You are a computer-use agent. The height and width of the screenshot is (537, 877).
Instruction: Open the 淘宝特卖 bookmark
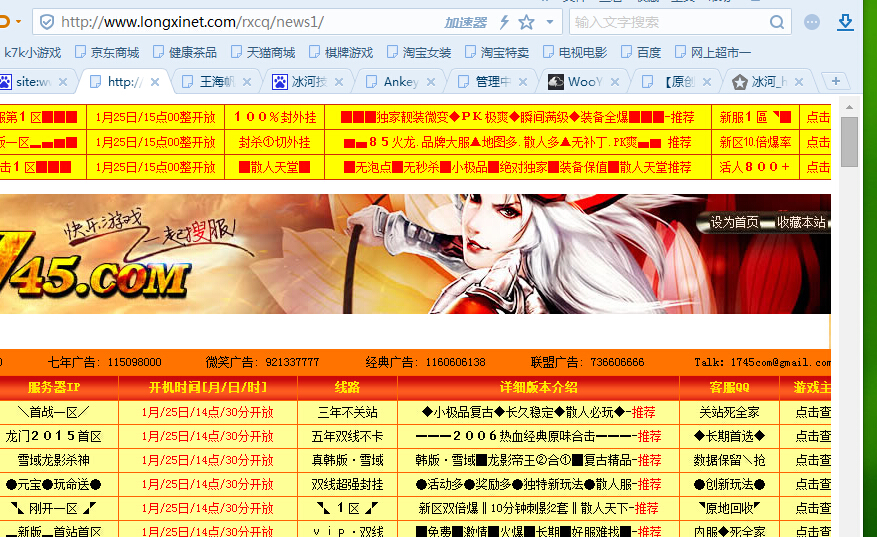click(497, 53)
